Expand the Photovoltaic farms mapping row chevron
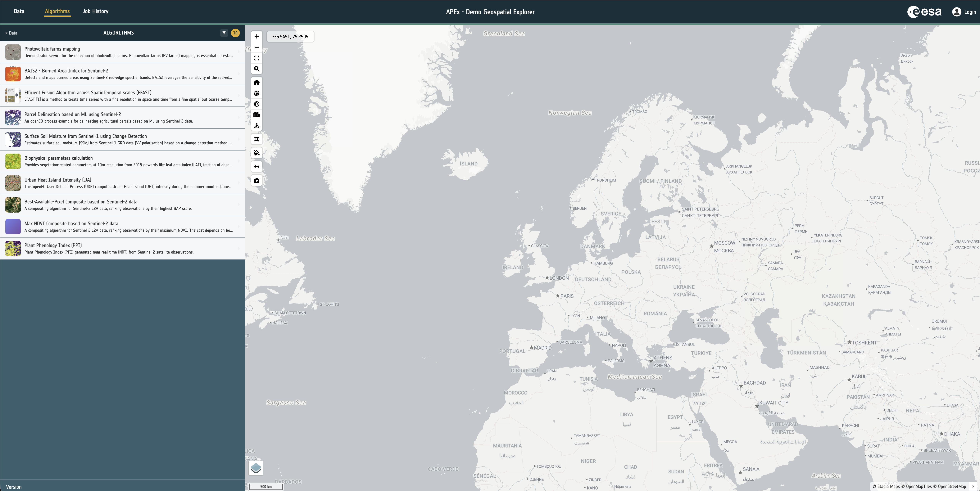Image resolution: width=980 pixels, height=491 pixels. (238, 52)
